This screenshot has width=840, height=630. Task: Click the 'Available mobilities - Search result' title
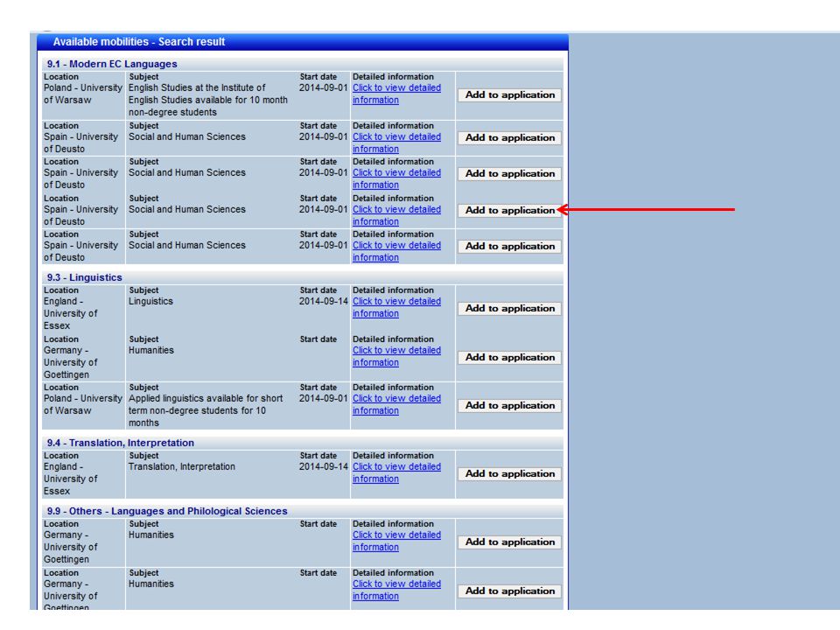click(x=139, y=42)
